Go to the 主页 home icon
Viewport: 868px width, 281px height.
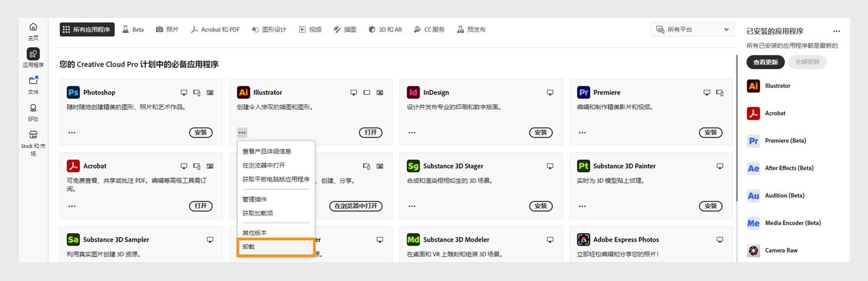coord(33,27)
